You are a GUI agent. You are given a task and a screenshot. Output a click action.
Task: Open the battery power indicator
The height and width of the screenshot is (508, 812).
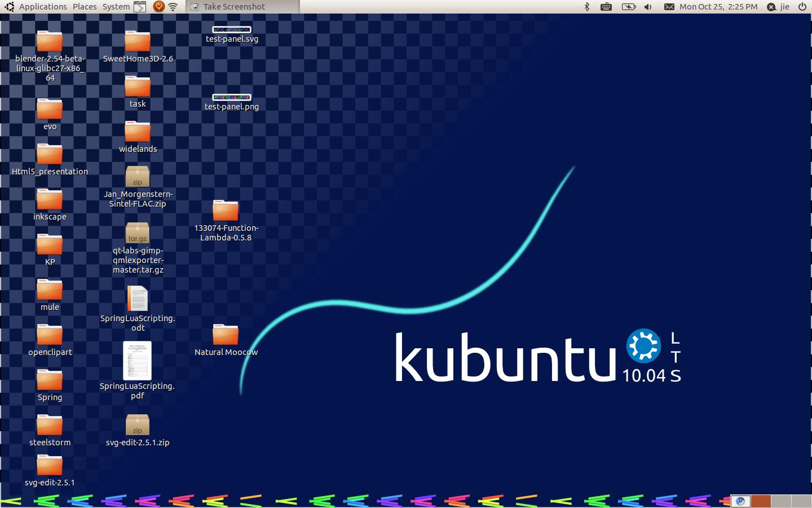pyautogui.click(x=628, y=7)
